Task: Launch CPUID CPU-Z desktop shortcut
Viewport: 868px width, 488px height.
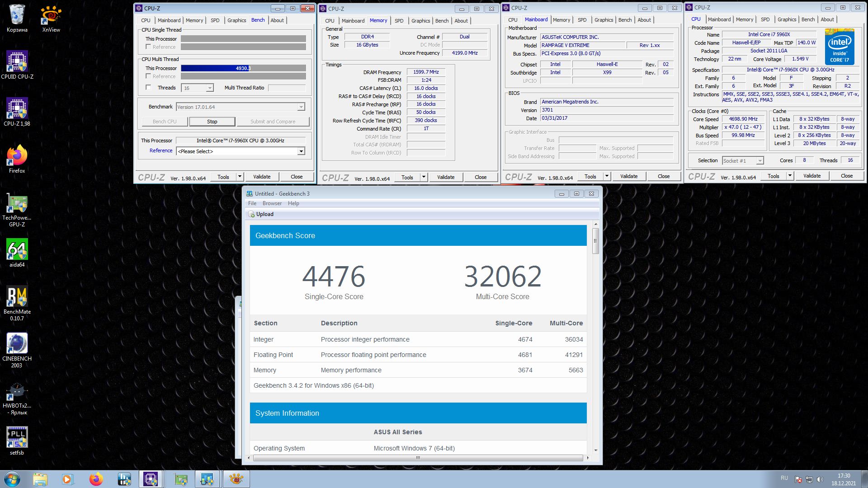Action: pyautogui.click(x=17, y=65)
